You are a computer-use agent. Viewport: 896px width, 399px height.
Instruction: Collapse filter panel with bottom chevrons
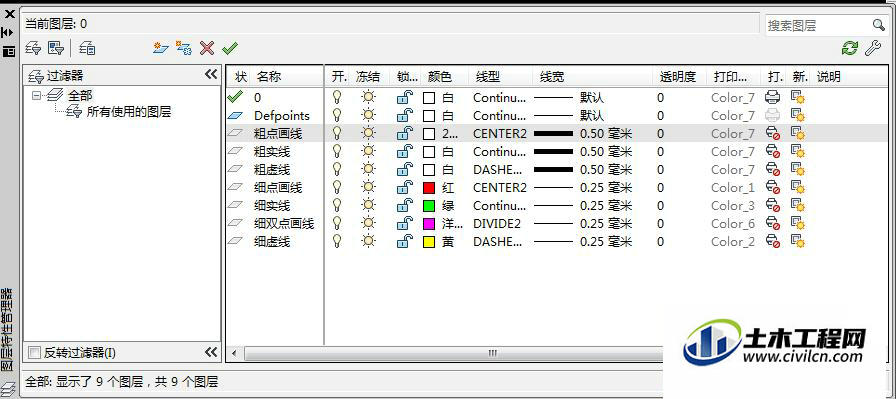(211, 352)
